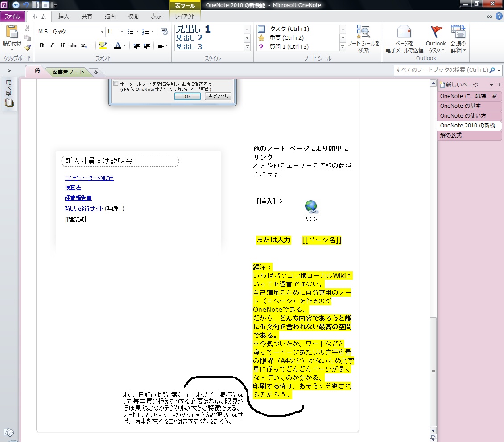Toggle italic formatting
The image size is (504, 442).
[52, 45]
